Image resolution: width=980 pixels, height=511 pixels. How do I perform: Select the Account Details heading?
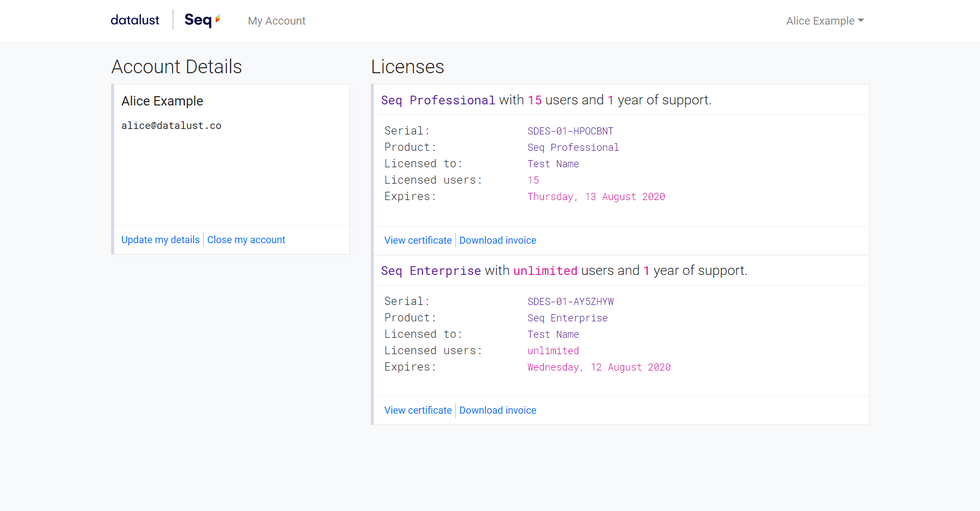point(177,67)
